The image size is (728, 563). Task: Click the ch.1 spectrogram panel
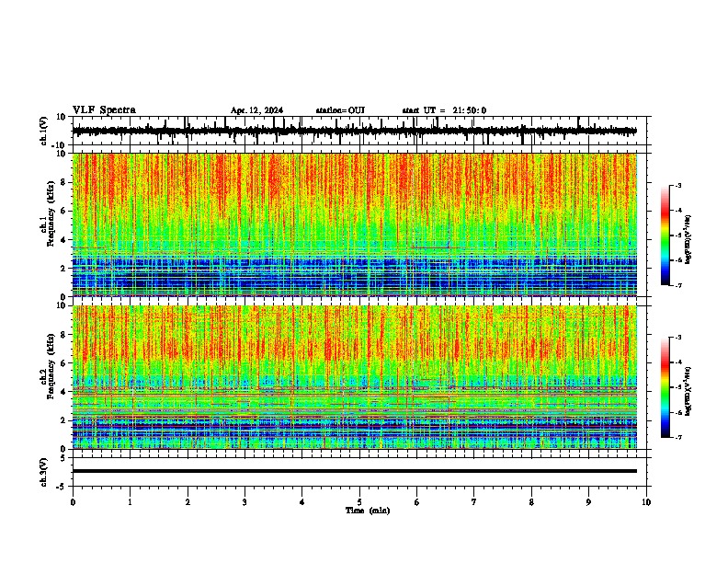(355, 224)
